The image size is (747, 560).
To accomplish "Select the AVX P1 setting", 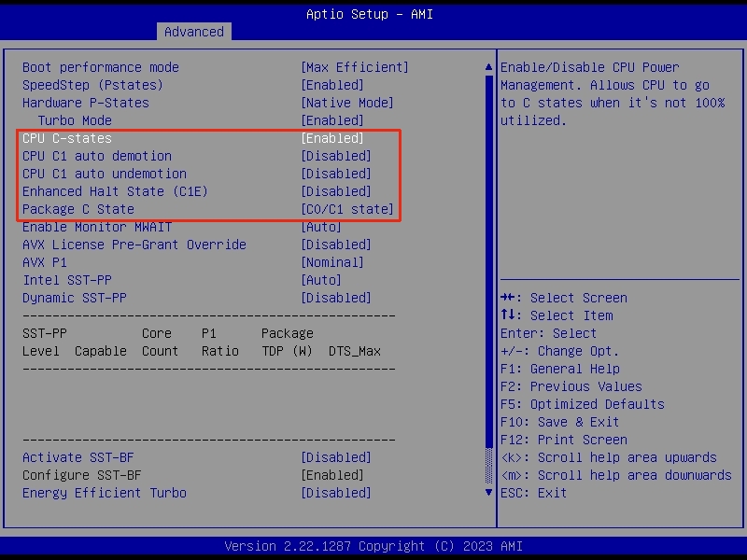I will pyautogui.click(x=45, y=262).
